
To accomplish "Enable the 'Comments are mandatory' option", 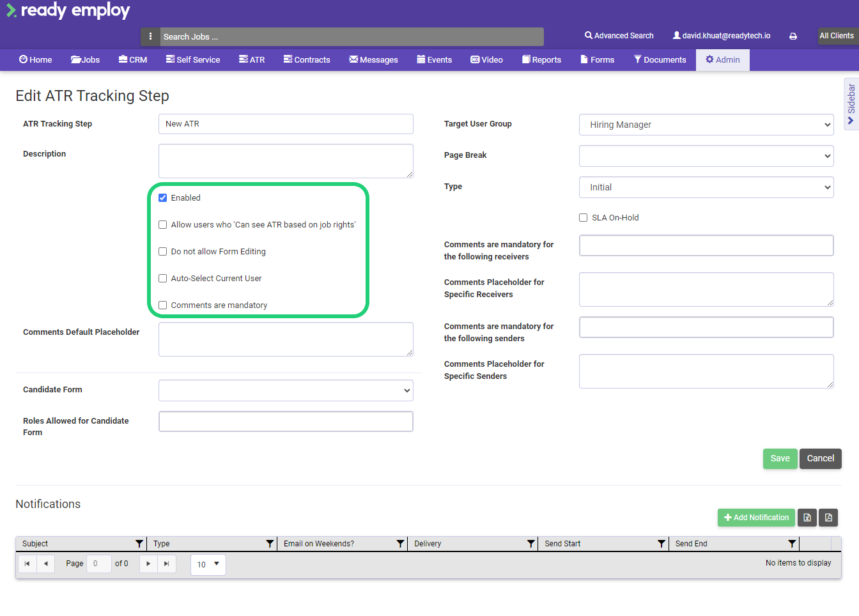I will pos(162,305).
